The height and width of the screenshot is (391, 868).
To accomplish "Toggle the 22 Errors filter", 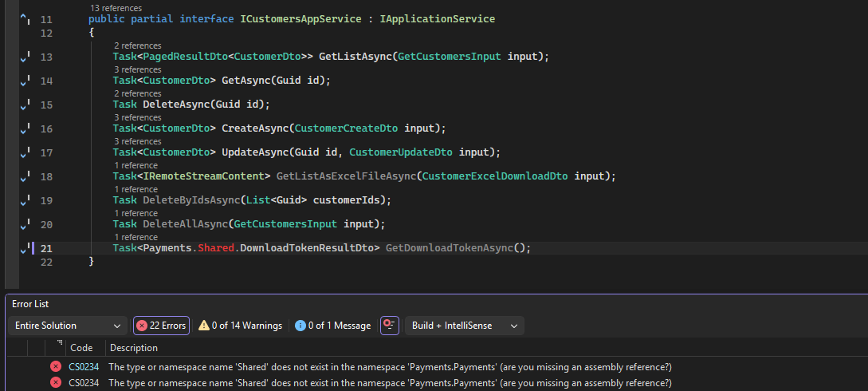I will (161, 326).
